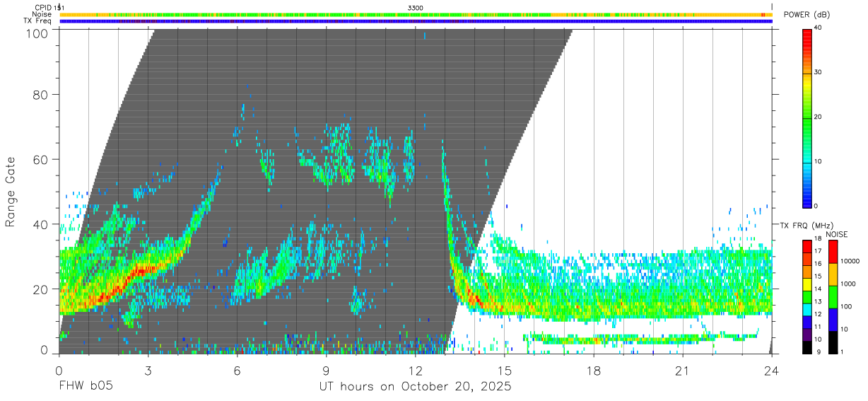Click the green 100 NOISE legend swatch
Image resolution: width=868 pixels, height=401 pixels.
point(832,297)
